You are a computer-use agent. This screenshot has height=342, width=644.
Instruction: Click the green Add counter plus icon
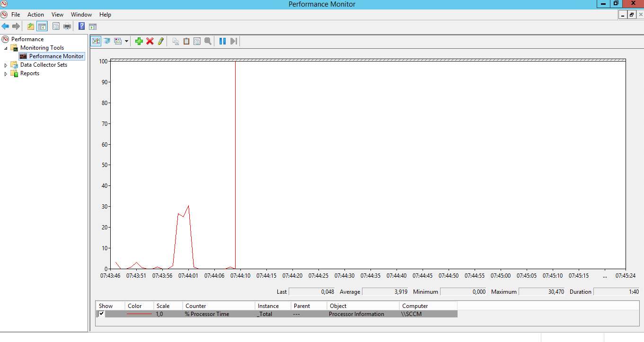point(139,41)
